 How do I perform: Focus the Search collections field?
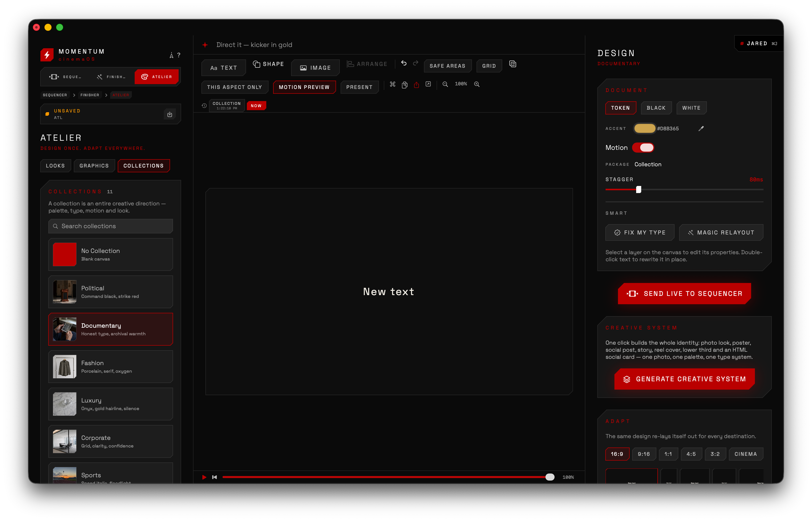coord(111,226)
